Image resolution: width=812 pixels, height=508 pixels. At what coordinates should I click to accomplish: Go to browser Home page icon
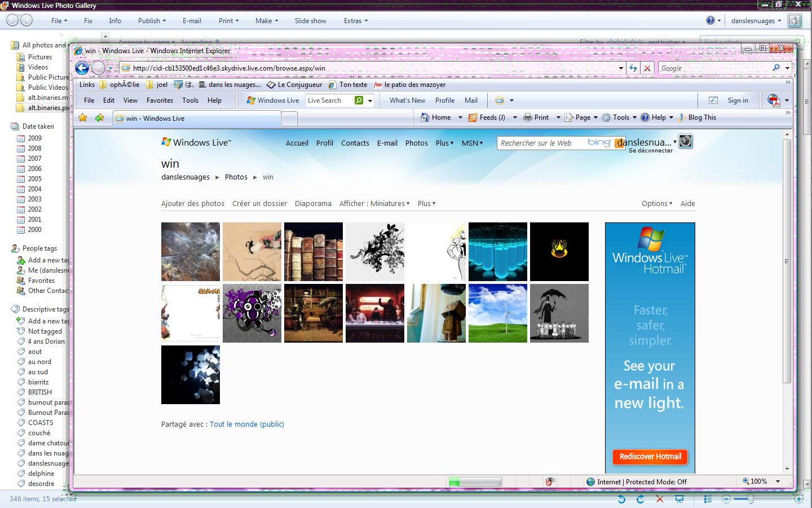425,117
